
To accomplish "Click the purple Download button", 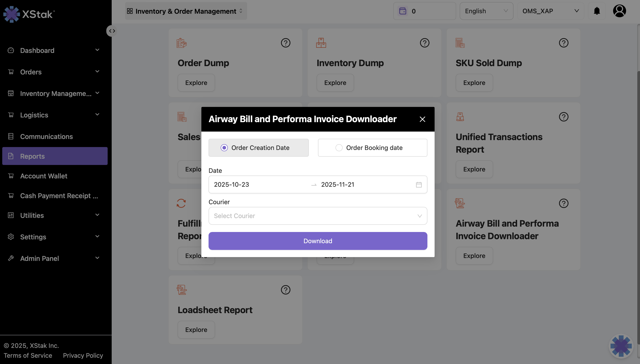I will pos(318,241).
